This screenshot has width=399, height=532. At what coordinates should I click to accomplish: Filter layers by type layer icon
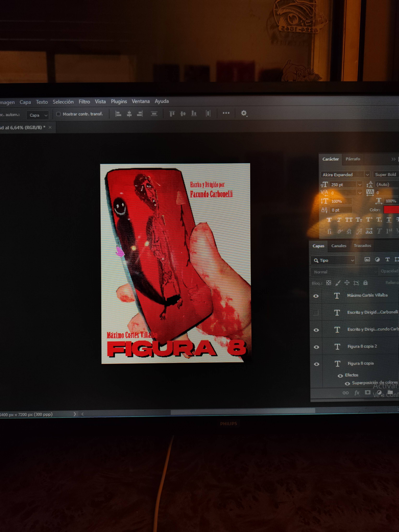tap(387, 259)
